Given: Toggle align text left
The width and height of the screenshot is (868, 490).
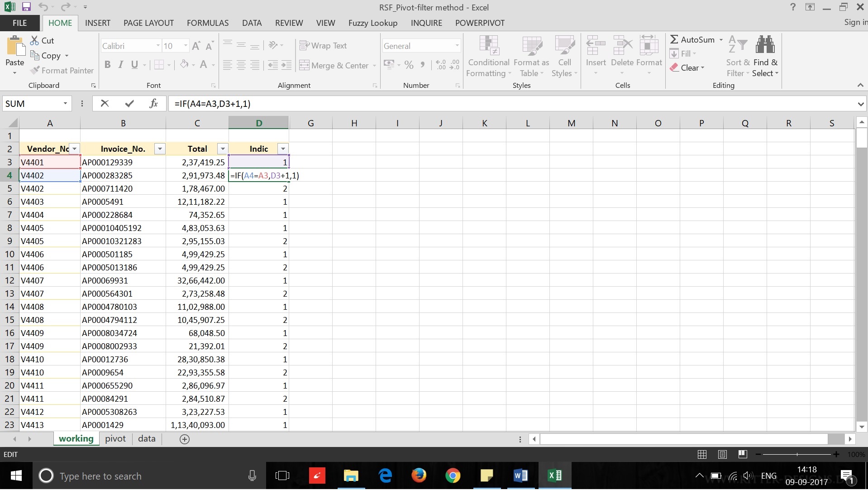Looking at the screenshot, I should point(228,65).
